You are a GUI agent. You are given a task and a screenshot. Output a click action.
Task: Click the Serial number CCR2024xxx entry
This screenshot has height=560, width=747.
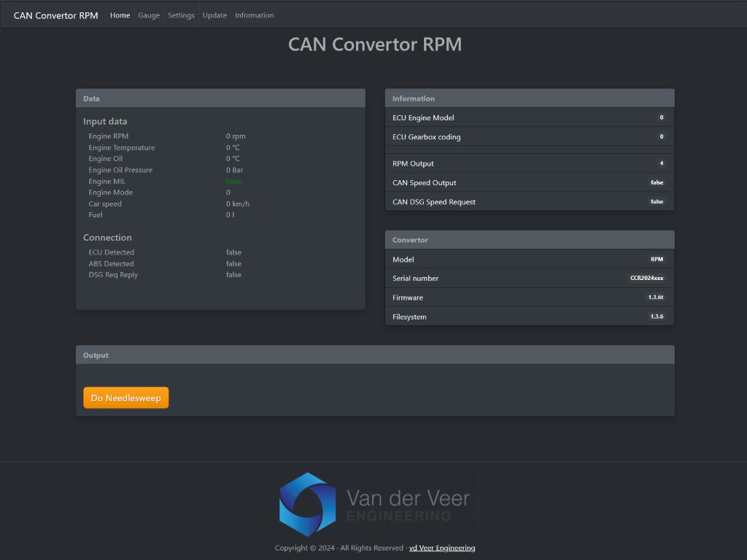[530, 278]
